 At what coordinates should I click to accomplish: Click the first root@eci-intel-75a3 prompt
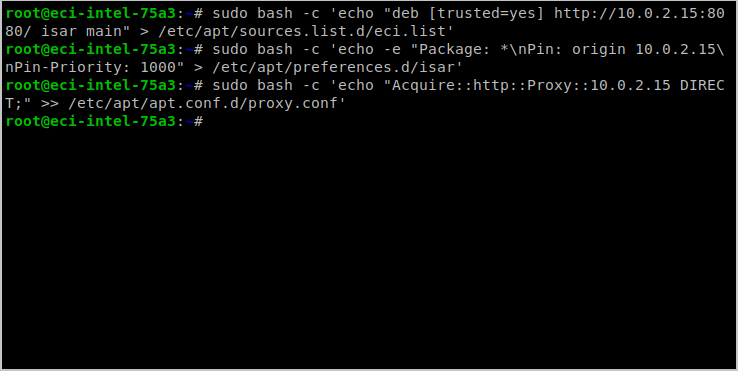pos(90,13)
